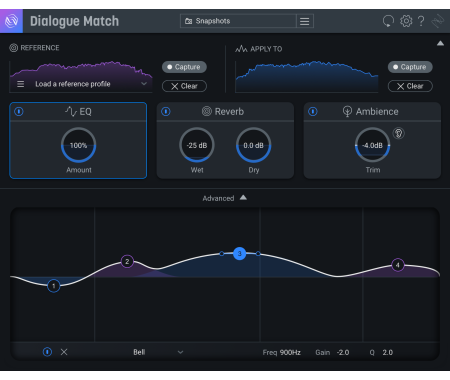Viewport: 450px width, 380px height.
Task: Toggle the selected EQ band power button
Action: click(x=47, y=352)
